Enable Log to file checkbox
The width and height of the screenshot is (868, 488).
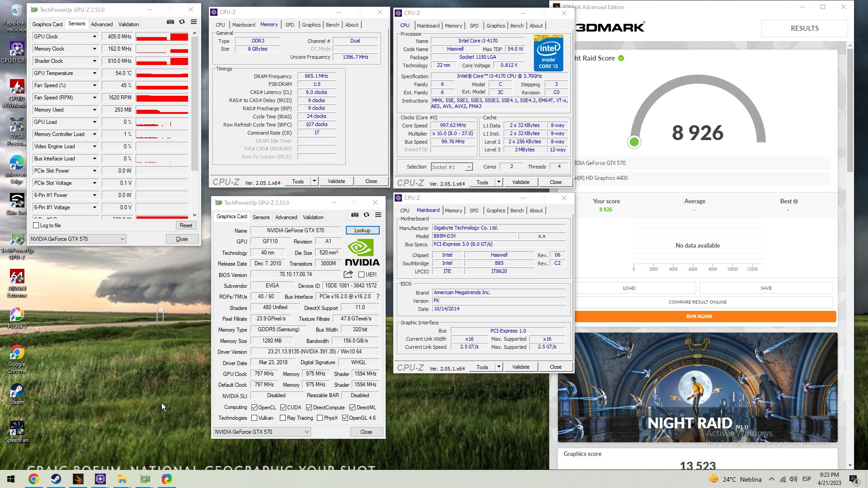coord(36,225)
